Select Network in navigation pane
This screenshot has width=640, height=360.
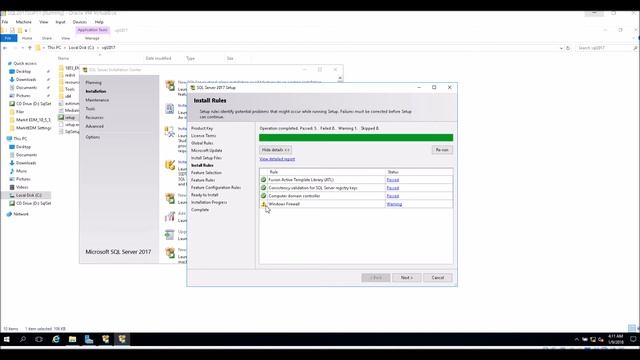(x=21, y=214)
